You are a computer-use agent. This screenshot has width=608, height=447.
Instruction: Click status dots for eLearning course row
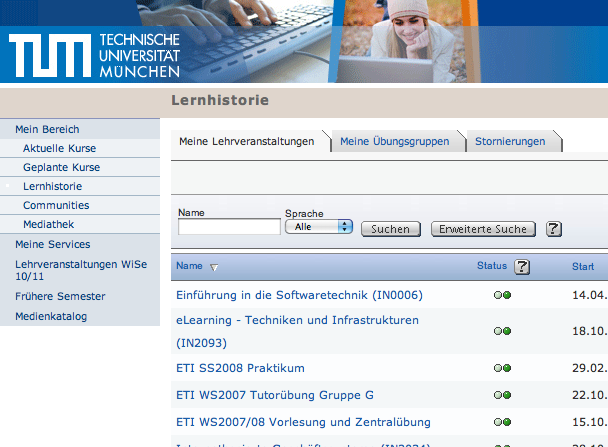coord(502,331)
